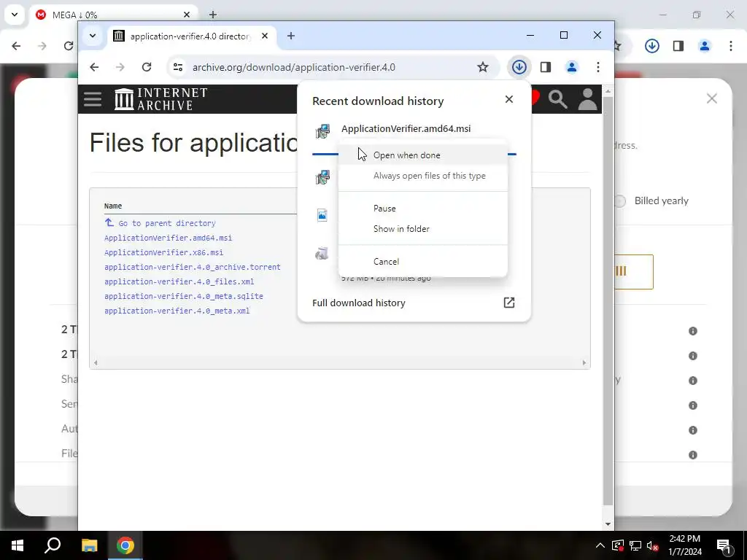Open application-verifier.4.0_meta.sqlite link

click(183, 296)
